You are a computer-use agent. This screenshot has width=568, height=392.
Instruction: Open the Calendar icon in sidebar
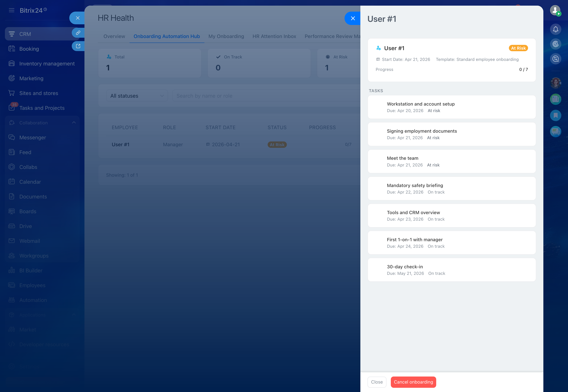point(12,182)
